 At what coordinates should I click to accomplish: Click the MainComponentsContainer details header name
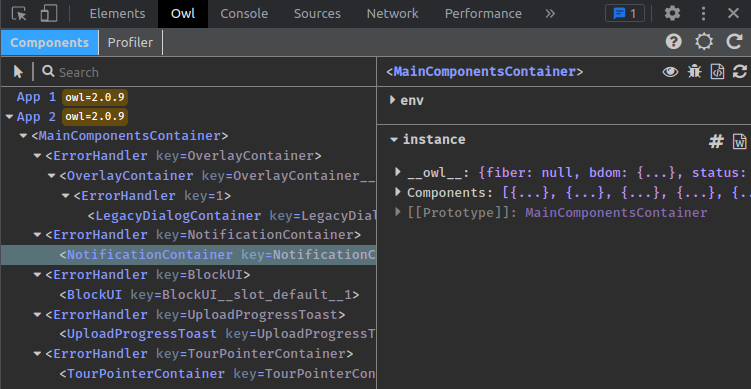coord(485,72)
